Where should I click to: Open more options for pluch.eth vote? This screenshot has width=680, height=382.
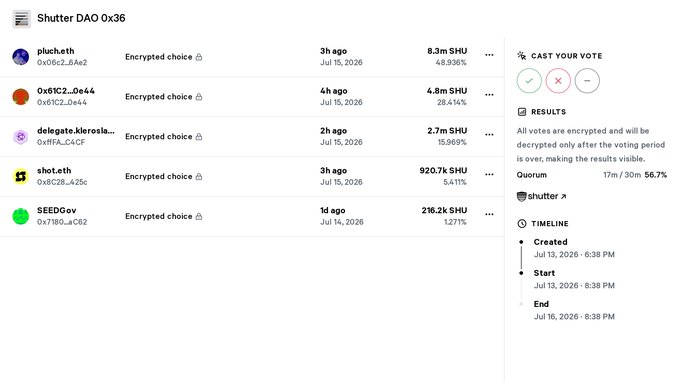pos(489,55)
